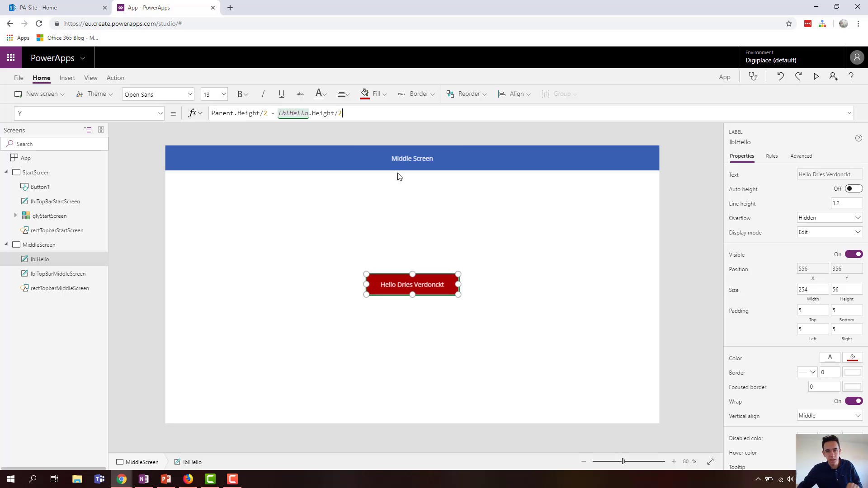868x488 pixels.
Task: Select lblTopBarMiddleScreen in tree
Action: point(58,274)
